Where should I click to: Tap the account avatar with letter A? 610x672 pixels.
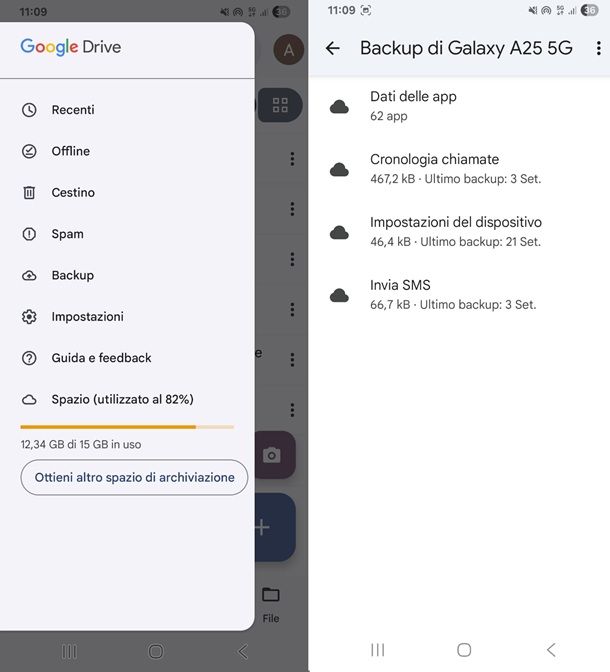coord(289,49)
